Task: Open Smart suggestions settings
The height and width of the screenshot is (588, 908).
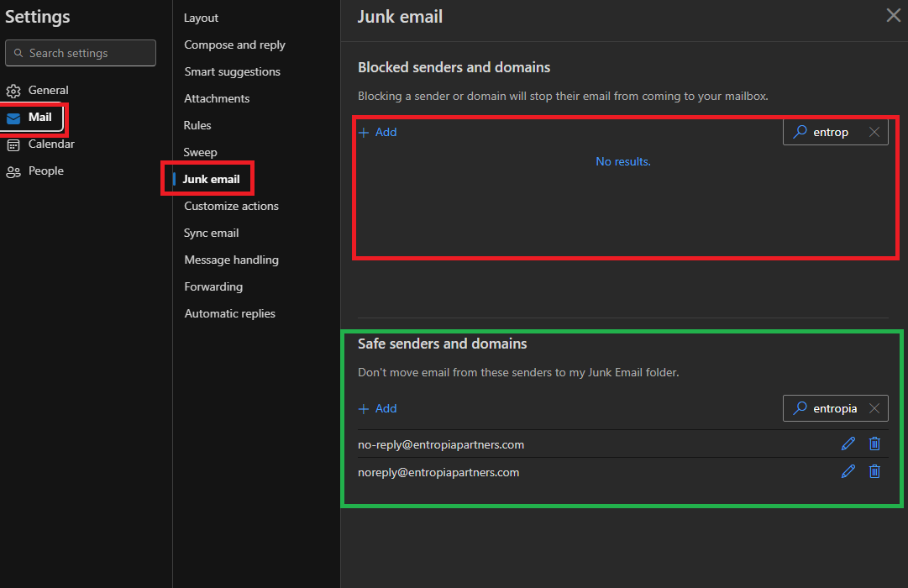Action: [x=232, y=72]
